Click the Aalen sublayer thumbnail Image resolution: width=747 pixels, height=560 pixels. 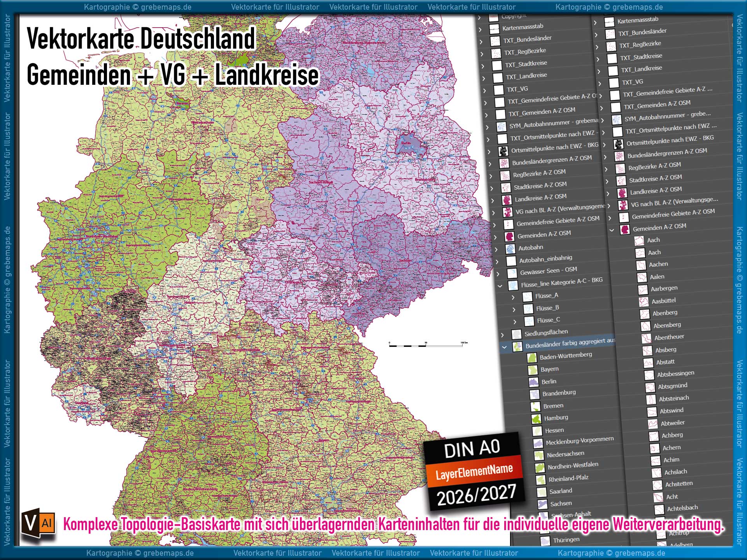click(x=642, y=278)
